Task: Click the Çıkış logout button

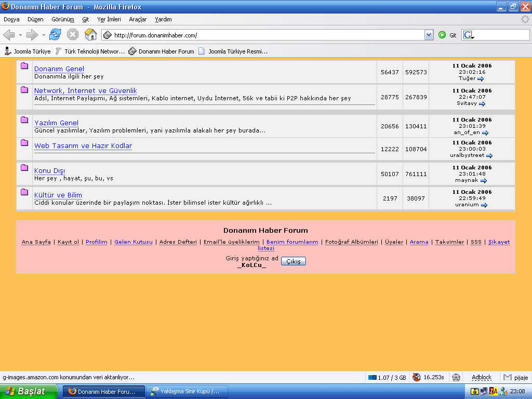Action: pos(294,261)
